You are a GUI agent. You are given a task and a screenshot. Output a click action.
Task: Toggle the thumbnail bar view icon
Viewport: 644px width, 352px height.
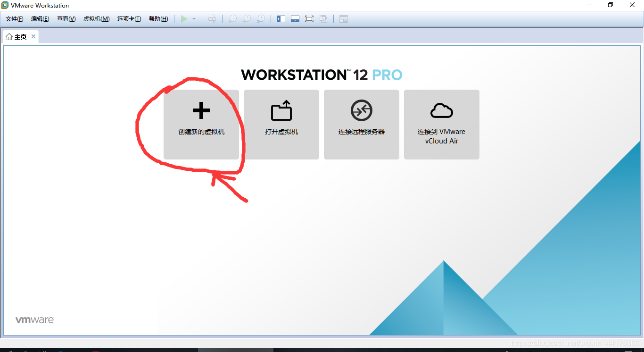[x=295, y=19]
